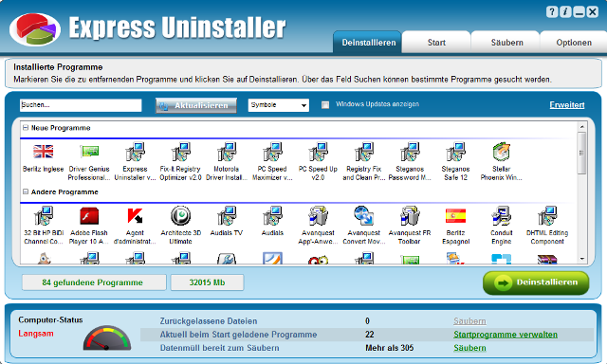Click the green Deinstallieren button

click(536, 282)
